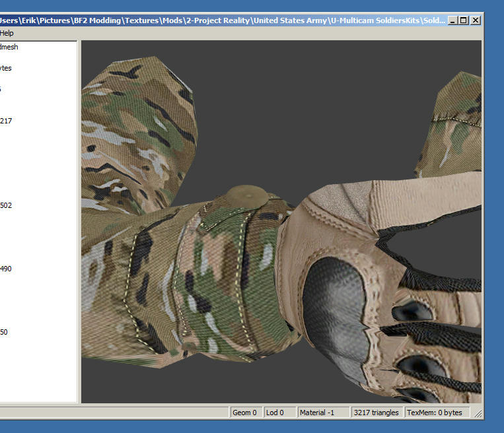Screen dimensions: 504x433
Task: Select the '490' entry in left panel
Action: 5,269
